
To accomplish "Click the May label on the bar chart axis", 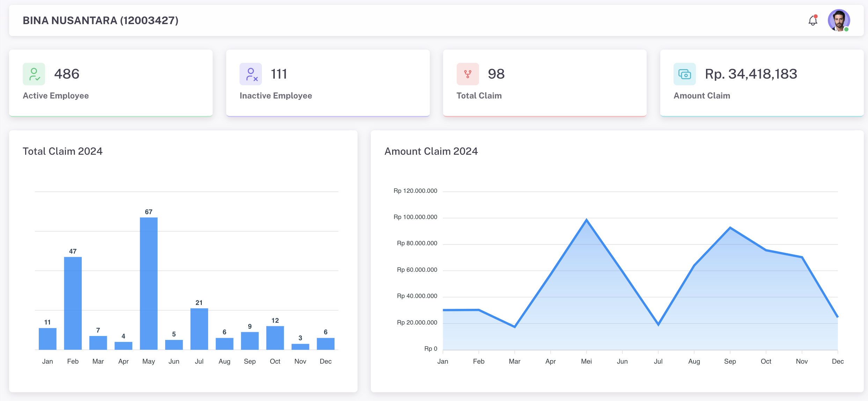I will click(149, 362).
